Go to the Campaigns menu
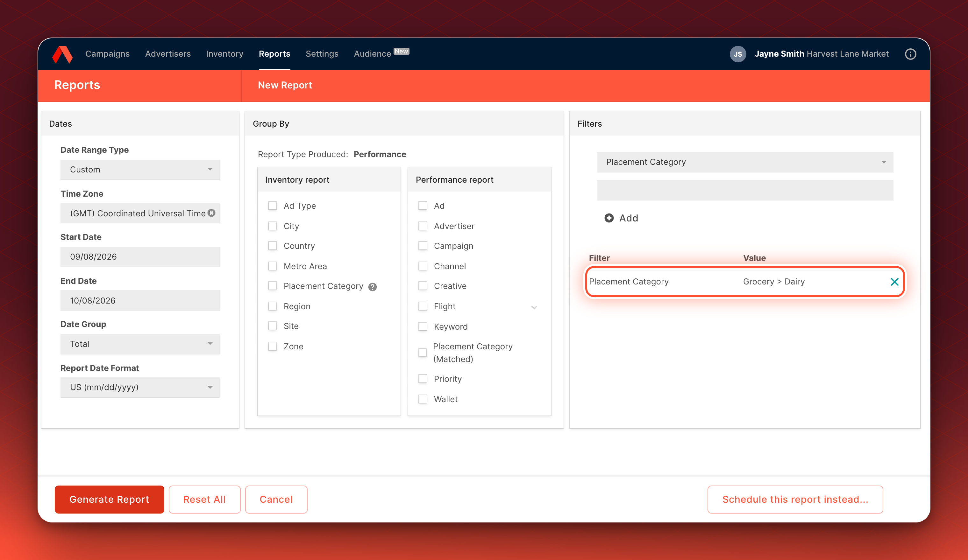Image resolution: width=968 pixels, height=560 pixels. pyautogui.click(x=108, y=54)
